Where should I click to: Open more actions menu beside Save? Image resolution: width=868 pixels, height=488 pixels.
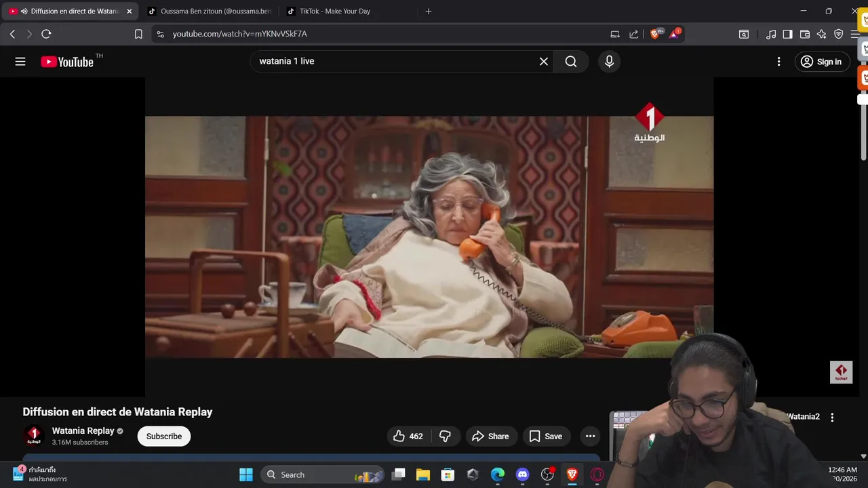(x=590, y=436)
